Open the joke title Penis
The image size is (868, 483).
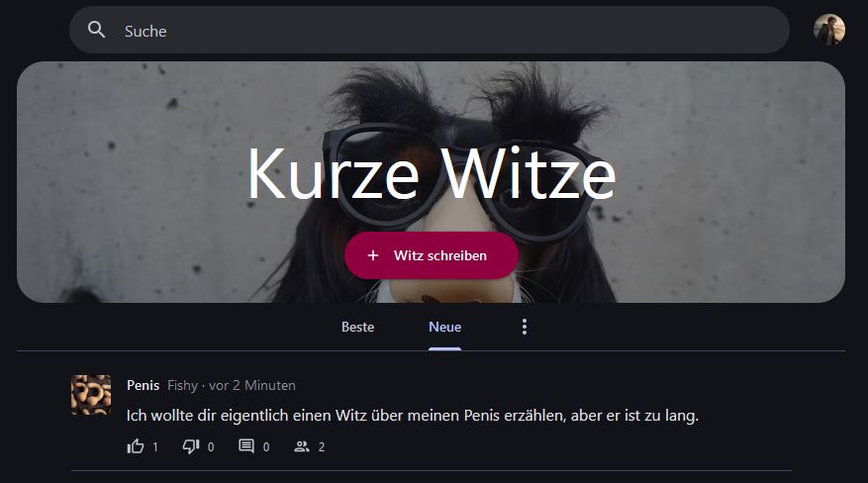click(x=143, y=385)
